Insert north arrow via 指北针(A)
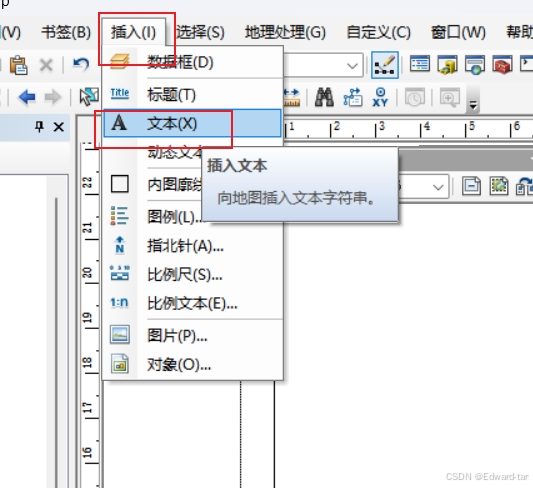 [x=192, y=246]
